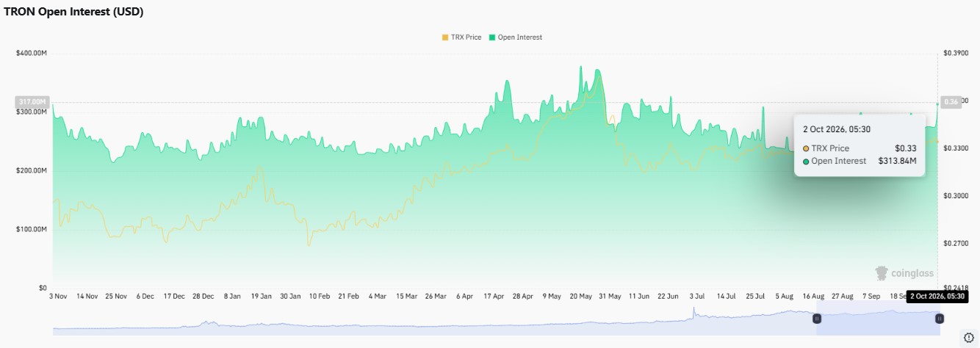Click the '16 Aug' date on the x-axis

tap(813, 297)
